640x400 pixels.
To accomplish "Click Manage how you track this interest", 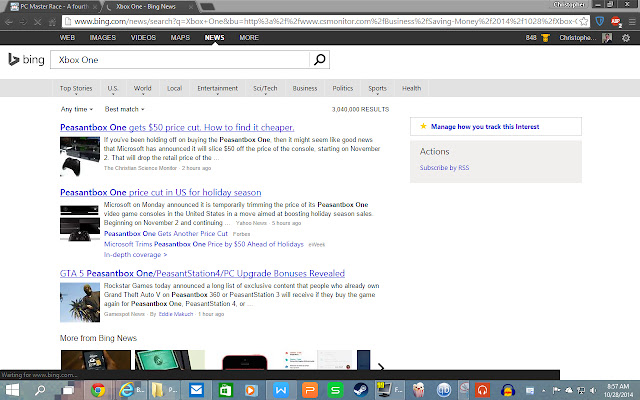I will (x=485, y=127).
